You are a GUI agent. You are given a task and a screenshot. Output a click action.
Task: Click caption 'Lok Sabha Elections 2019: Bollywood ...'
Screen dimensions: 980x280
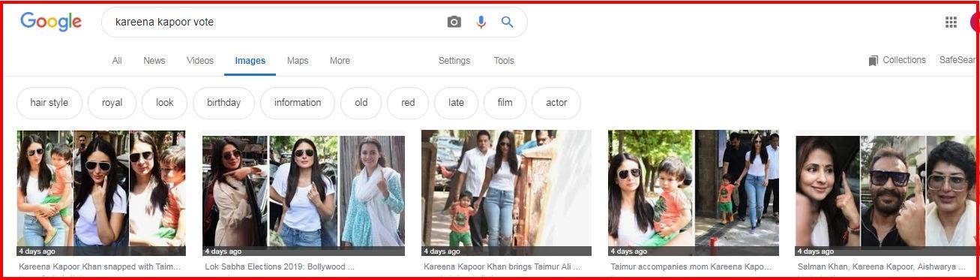(280, 266)
